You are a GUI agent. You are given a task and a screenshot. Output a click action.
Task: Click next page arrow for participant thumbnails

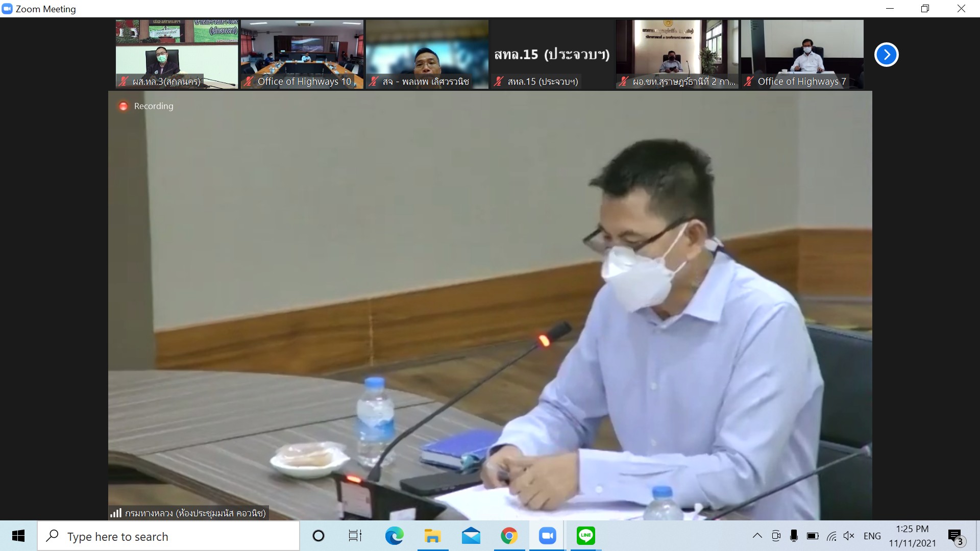[886, 55]
